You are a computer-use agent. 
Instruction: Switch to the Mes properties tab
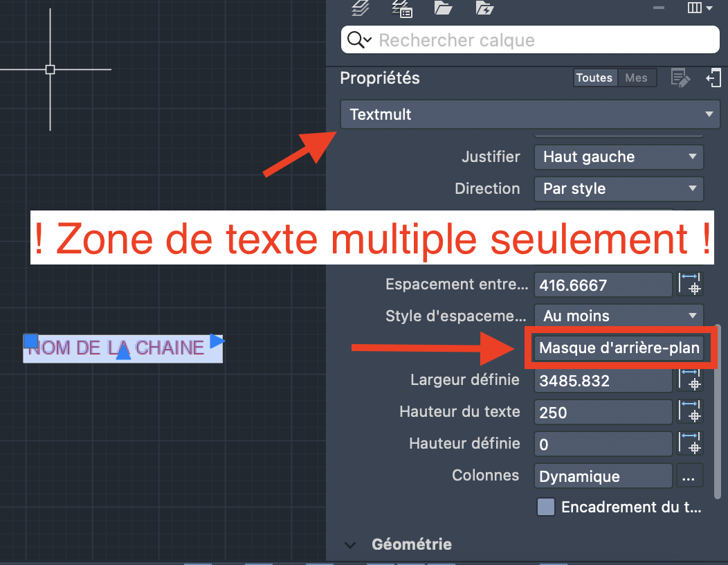[x=636, y=78]
